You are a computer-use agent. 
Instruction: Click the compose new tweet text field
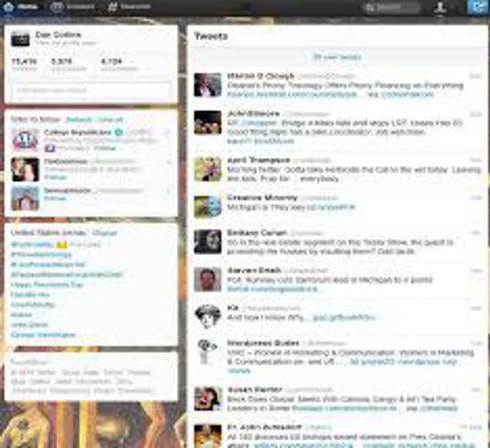tap(90, 90)
